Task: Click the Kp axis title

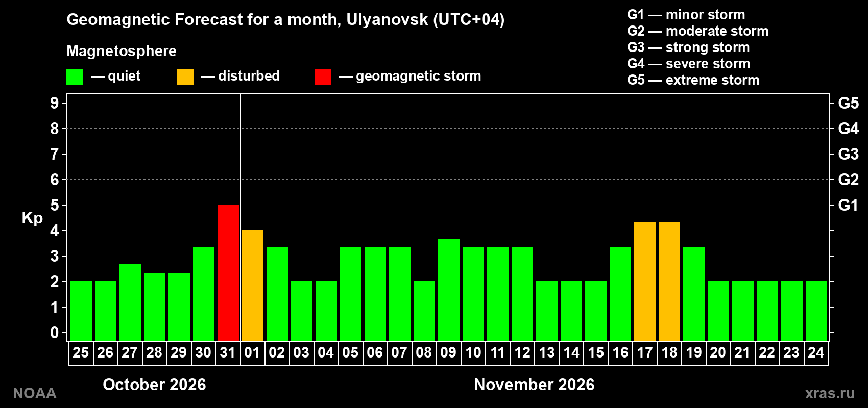Action: [32, 218]
